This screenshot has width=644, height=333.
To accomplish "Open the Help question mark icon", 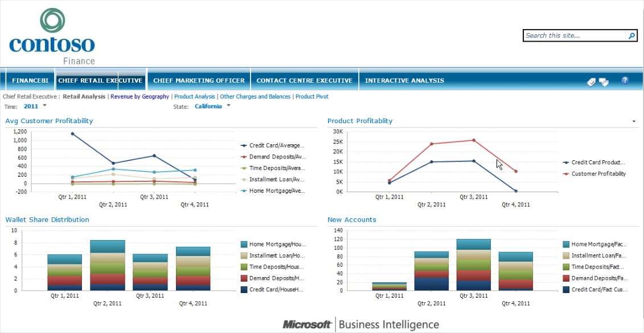I will (625, 80).
